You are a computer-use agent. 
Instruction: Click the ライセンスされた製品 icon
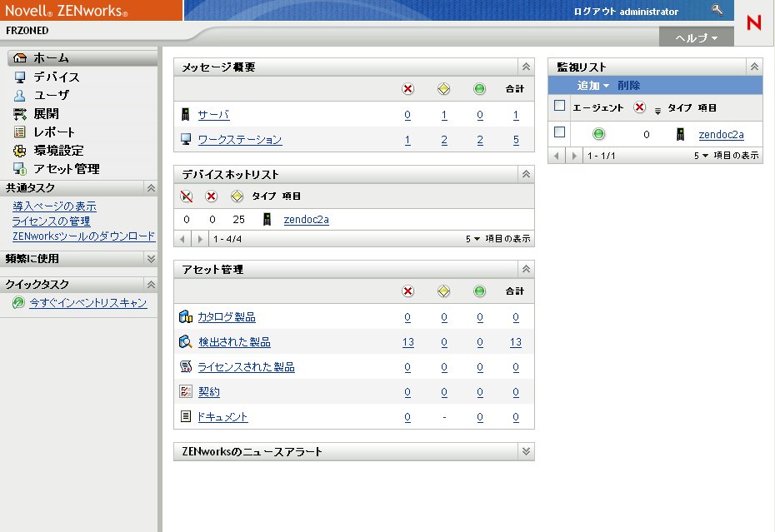click(x=186, y=366)
